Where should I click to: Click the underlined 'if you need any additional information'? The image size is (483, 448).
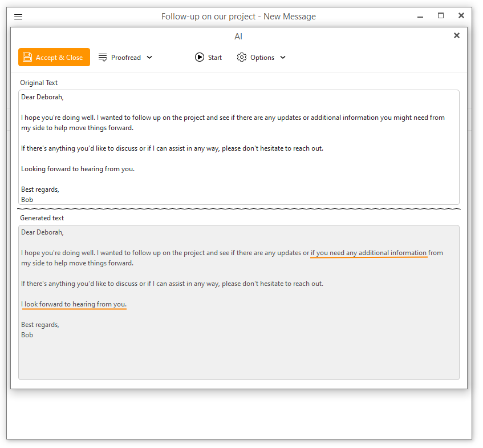pos(369,253)
